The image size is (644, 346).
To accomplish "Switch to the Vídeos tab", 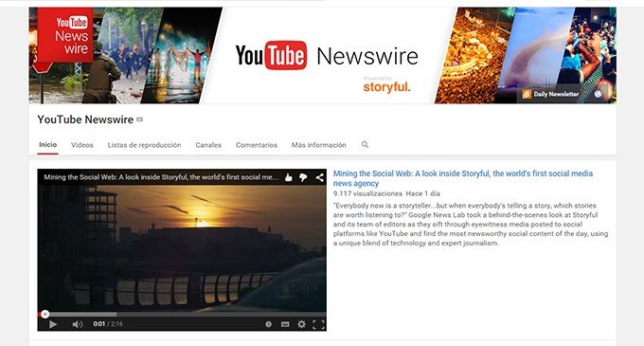I will pos(82,145).
